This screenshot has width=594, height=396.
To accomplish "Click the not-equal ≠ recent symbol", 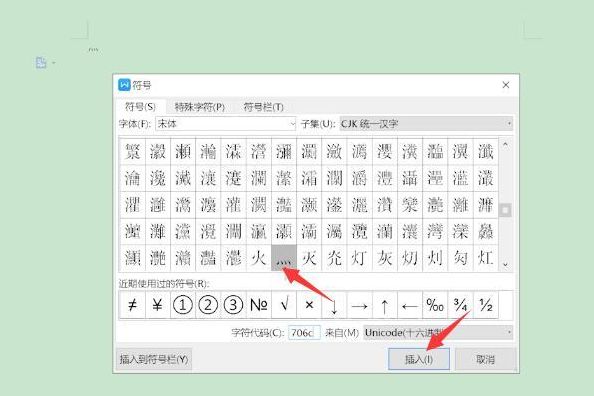I will 132,305.
